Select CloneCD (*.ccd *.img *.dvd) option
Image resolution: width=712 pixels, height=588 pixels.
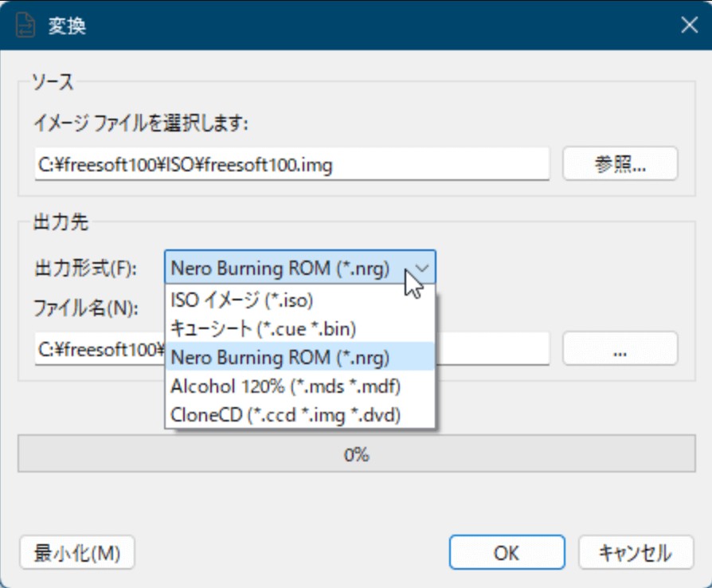(299, 415)
